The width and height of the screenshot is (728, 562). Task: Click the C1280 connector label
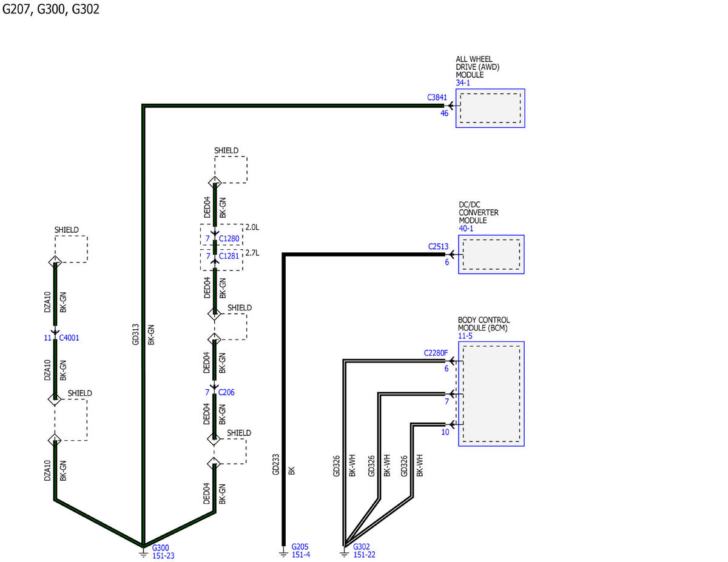(x=229, y=239)
